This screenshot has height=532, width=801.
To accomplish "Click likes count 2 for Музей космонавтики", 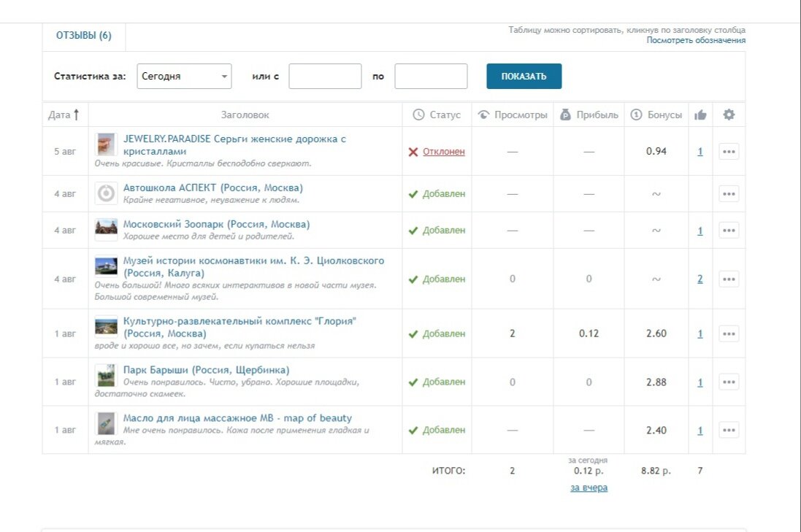I will [x=700, y=280].
